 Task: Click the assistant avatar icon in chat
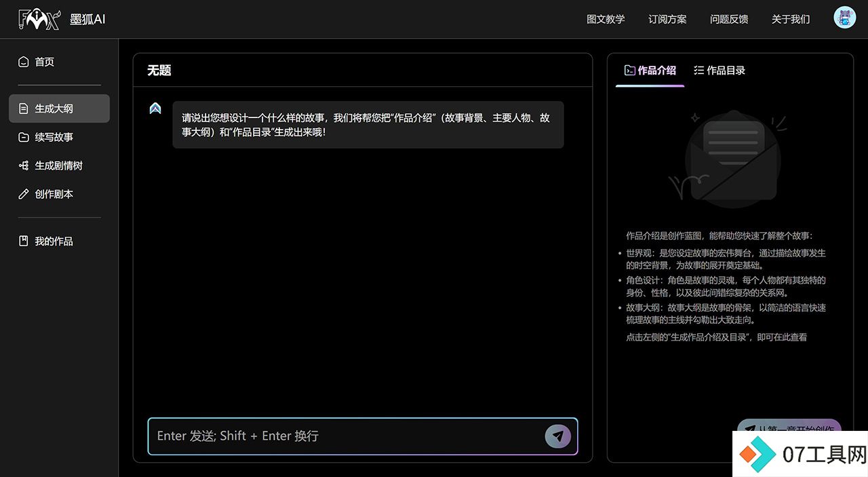pyautogui.click(x=155, y=108)
